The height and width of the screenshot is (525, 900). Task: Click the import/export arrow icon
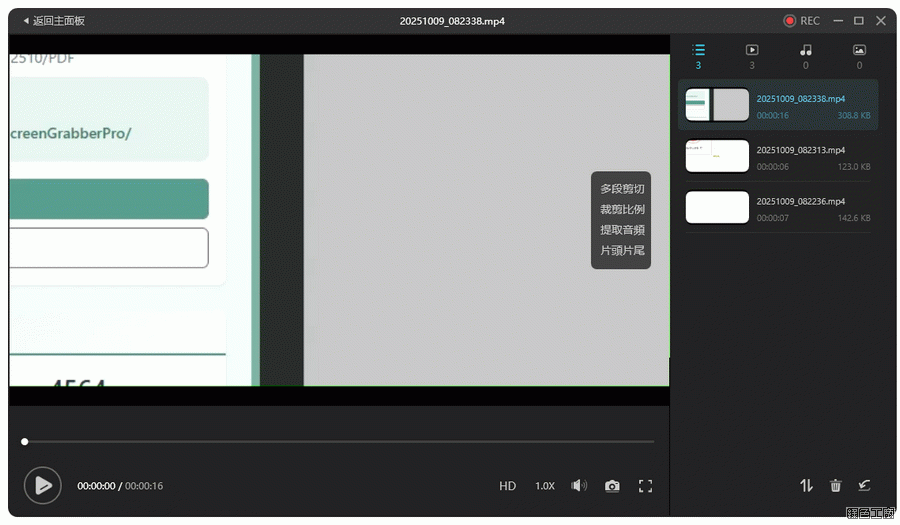coord(864,486)
